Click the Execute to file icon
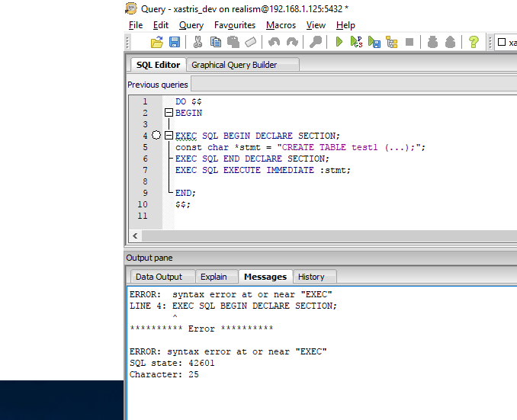Screen dimensions: 517x420 pos(374,43)
